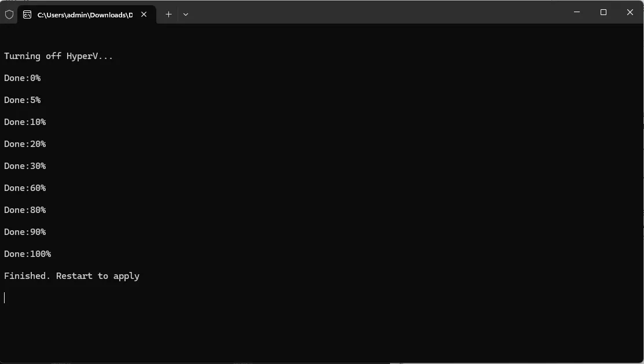Viewport: 644px width, 364px height.
Task: Maximize the terminal window
Action: (x=603, y=12)
